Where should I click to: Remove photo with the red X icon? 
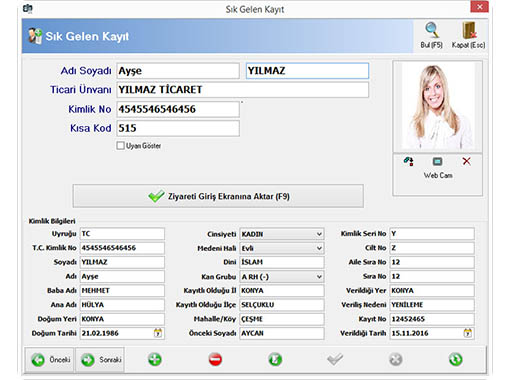coord(466,162)
